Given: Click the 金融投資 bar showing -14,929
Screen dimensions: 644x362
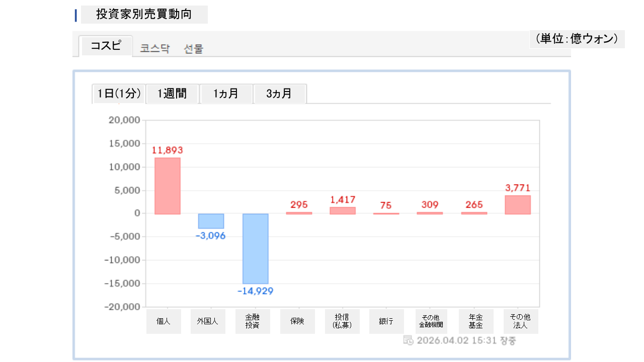Looking at the screenshot, I should coord(256,248).
